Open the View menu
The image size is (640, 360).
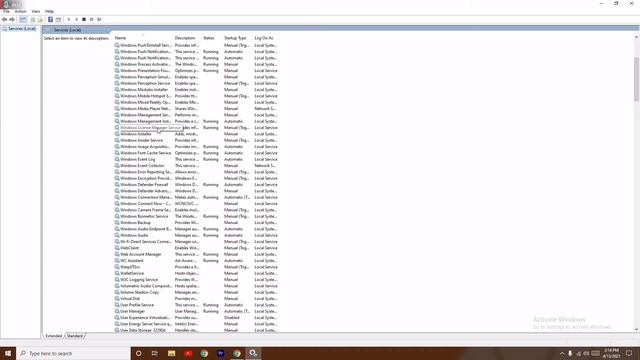click(x=36, y=11)
